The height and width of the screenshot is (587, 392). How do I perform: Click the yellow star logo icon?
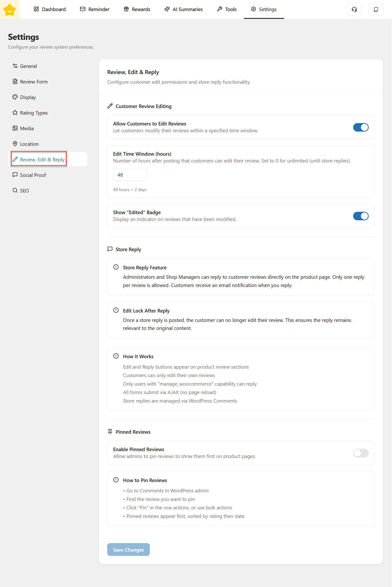coord(9,9)
